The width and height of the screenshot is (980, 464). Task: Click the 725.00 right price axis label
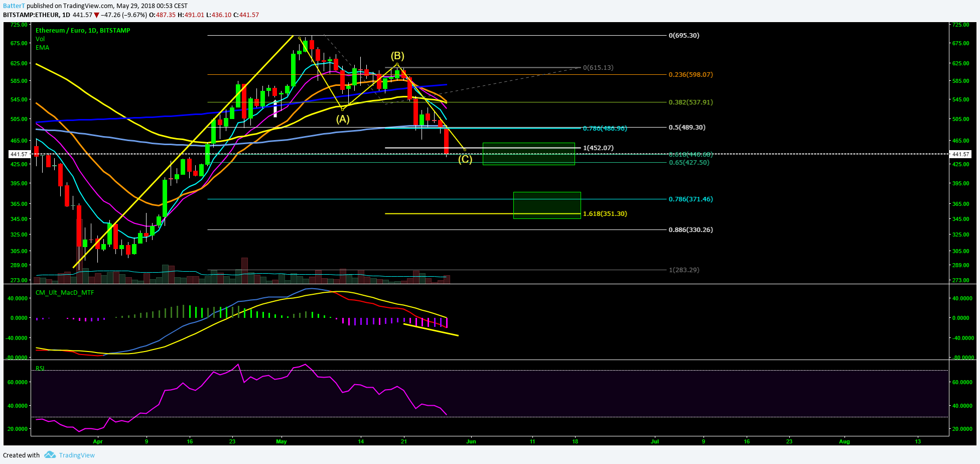point(960,25)
